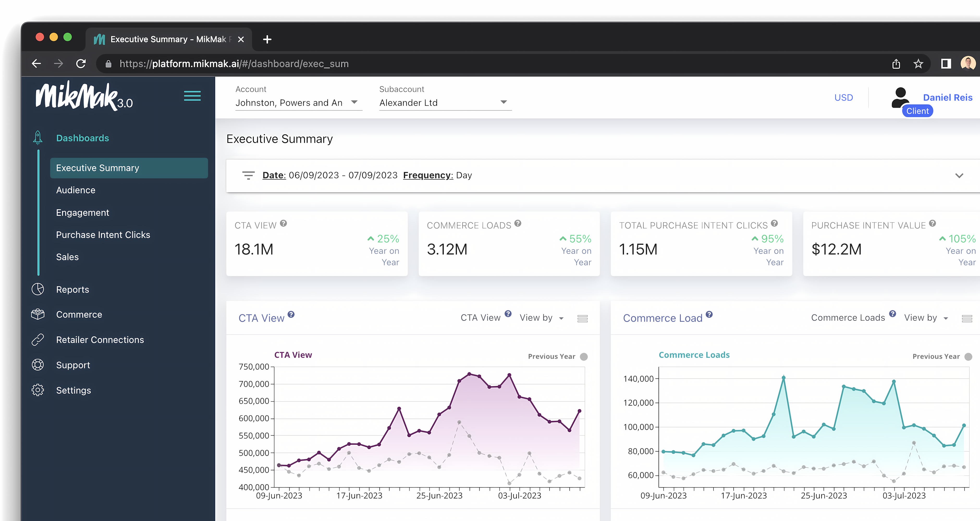Screen dimensions: 980x521
Task: Select the Dashboards rocket icon
Action: 37,138
